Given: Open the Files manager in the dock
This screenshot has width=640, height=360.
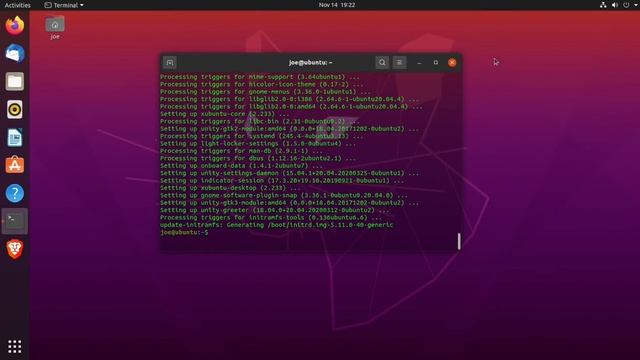Looking at the screenshot, I should tap(15, 82).
